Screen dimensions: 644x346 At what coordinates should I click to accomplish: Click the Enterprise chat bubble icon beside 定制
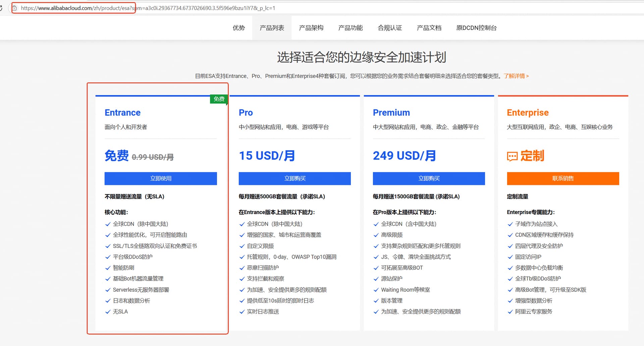(x=512, y=156)
